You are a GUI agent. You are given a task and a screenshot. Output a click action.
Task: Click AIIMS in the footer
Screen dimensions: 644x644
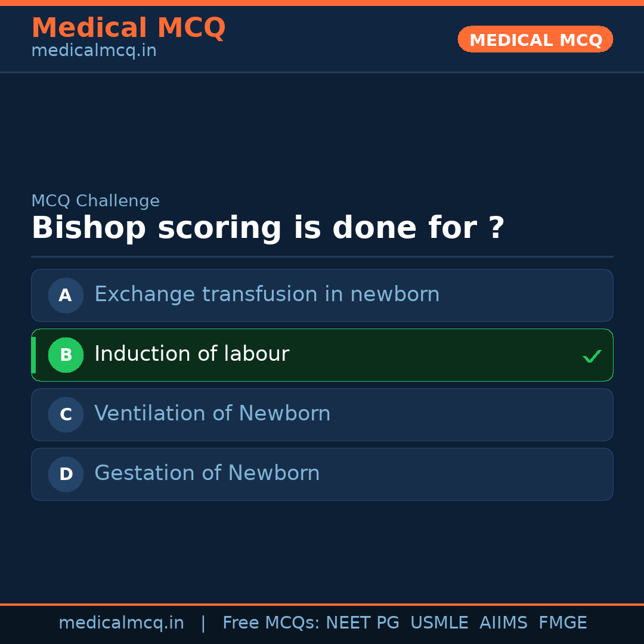pos(503,623)
